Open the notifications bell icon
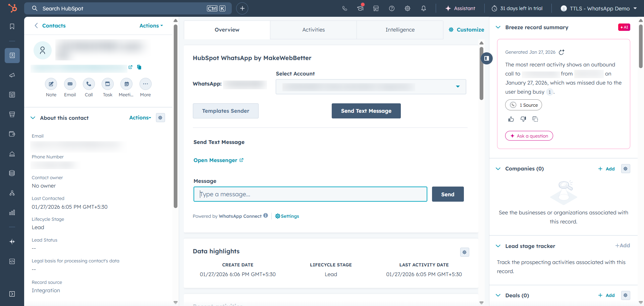Screen dimensions: 644x306 (423, 8)
